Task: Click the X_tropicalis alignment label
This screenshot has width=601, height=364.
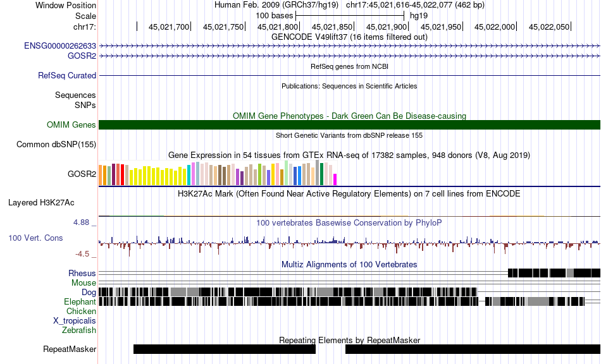Action: (75, 321)
